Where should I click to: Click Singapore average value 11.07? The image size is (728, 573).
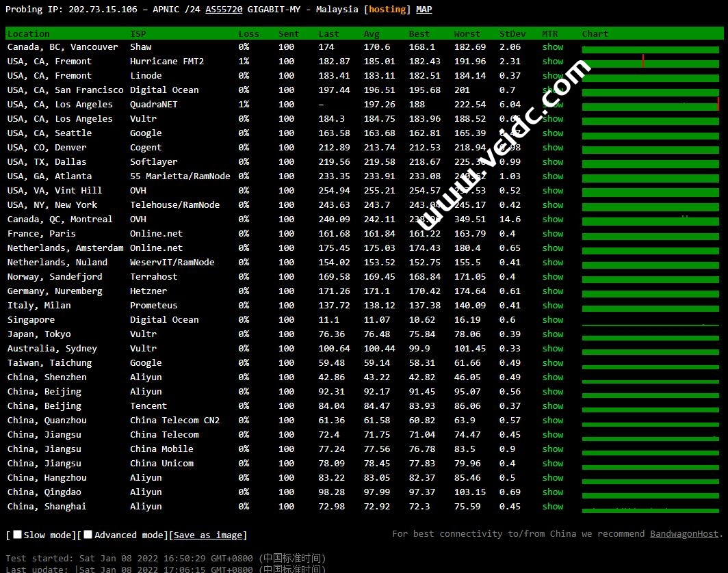point(374,320)
